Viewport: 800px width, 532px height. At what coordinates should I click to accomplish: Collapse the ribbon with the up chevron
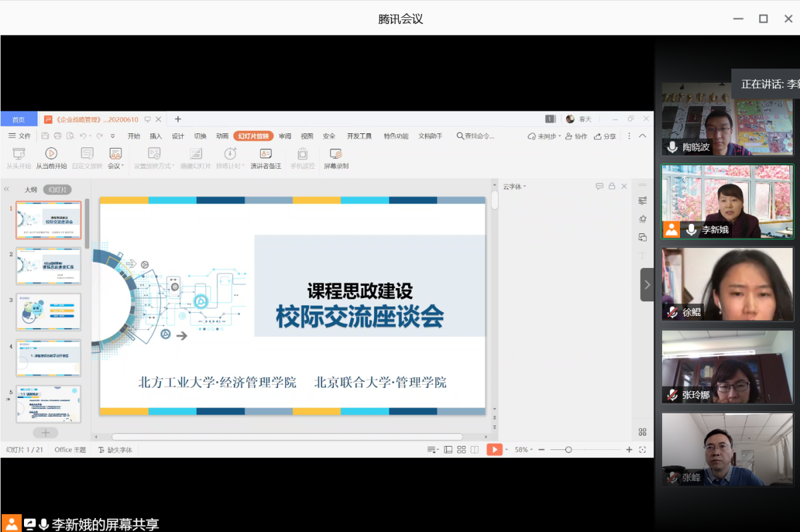tap(643, 136)
